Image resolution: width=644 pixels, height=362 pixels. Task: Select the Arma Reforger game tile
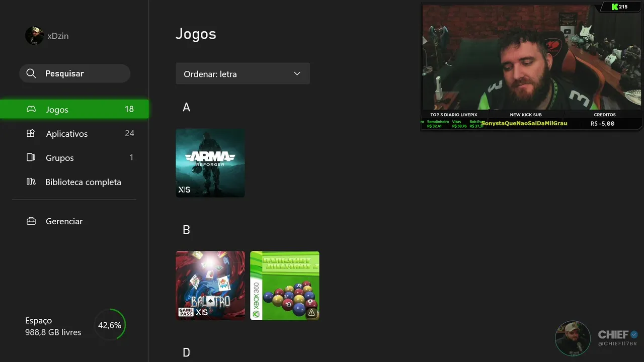coord(210,163)
